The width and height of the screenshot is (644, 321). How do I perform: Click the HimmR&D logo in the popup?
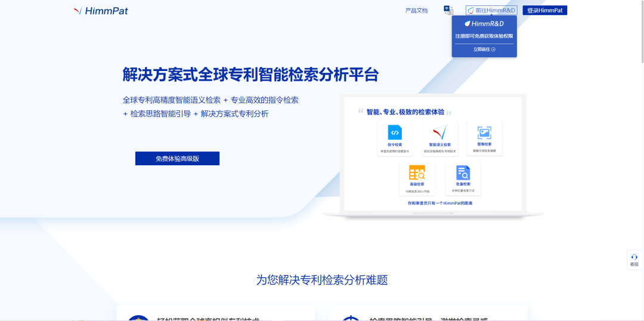click(484, 24)
